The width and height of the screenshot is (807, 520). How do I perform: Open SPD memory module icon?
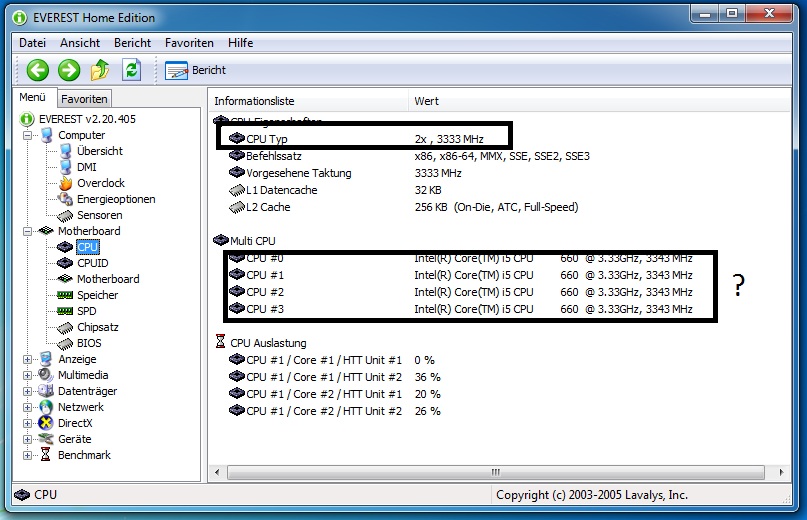pyautogui.click(x=65, y=311)
